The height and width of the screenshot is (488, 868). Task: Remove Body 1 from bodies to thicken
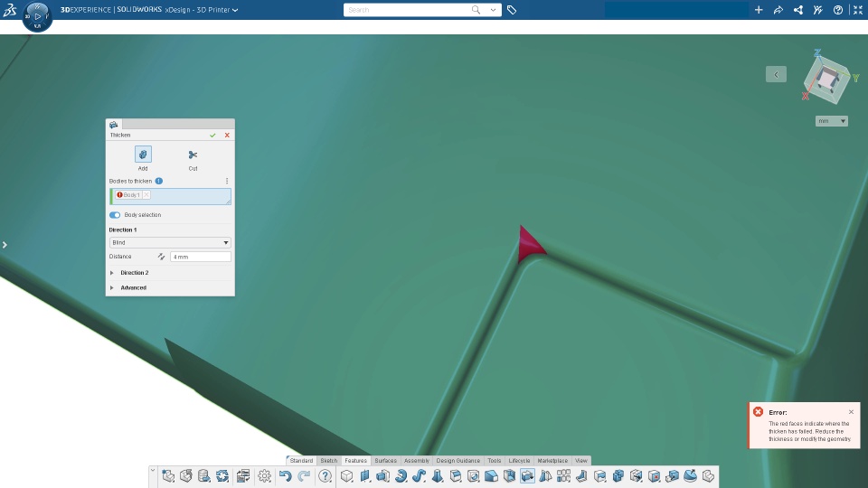(146, 195)
